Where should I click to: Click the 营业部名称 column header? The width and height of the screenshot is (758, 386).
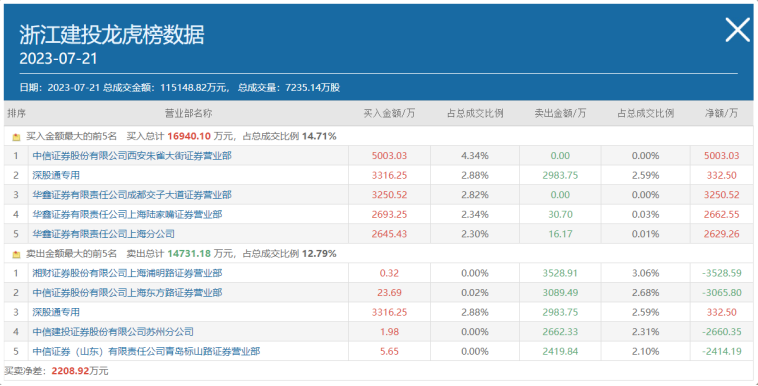point(188,113)
